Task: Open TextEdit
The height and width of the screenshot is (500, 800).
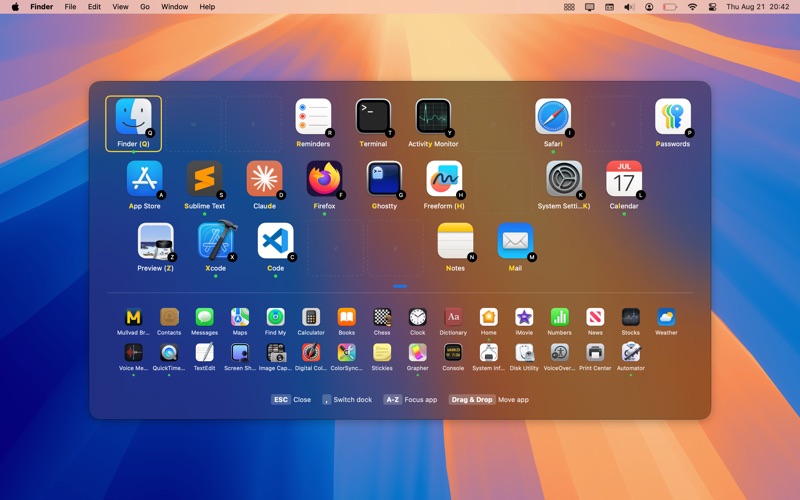Action: 205,353
